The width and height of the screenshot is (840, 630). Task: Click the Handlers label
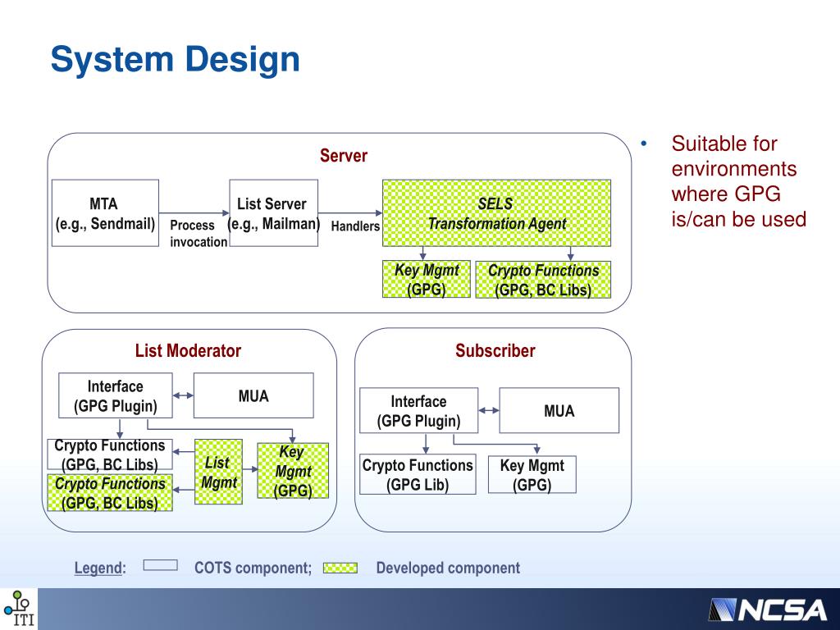tap(355, 226)
